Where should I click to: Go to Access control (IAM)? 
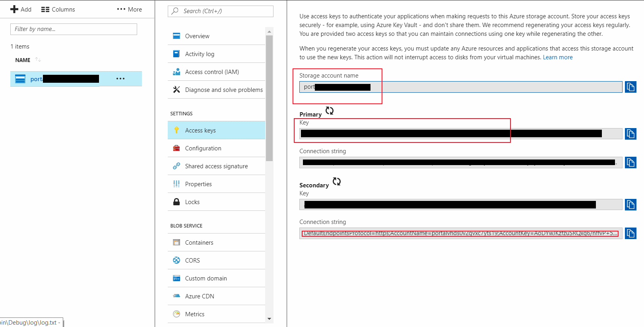(216, 72)
